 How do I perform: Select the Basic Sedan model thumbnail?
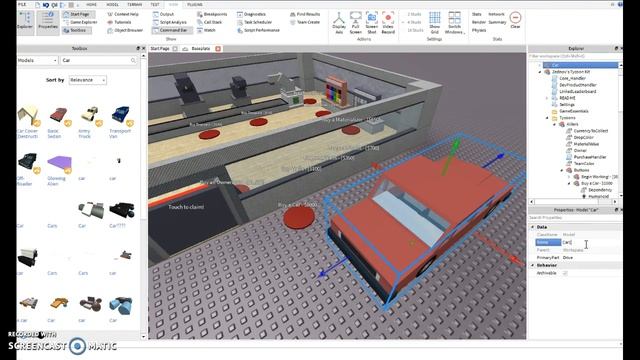click(x=58, y=116)
